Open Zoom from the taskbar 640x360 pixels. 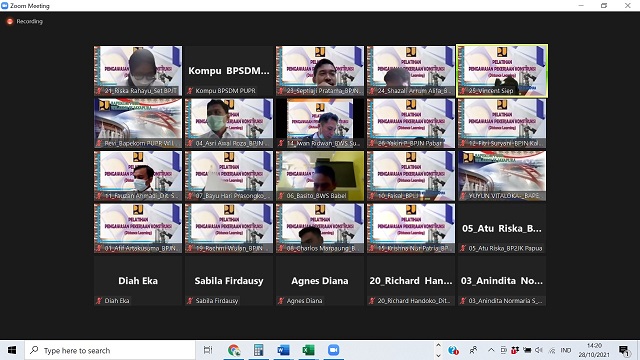point(333,350)
